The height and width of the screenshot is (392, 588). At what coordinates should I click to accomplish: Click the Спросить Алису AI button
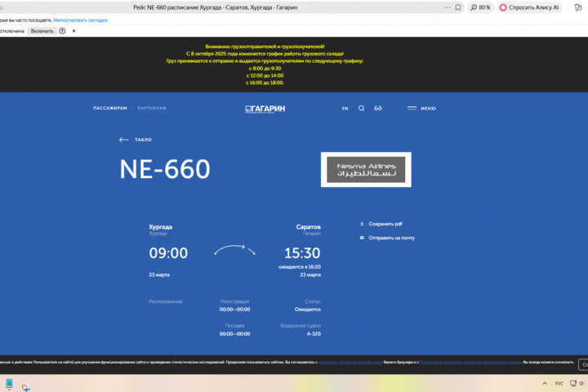[x=530, y=7]
